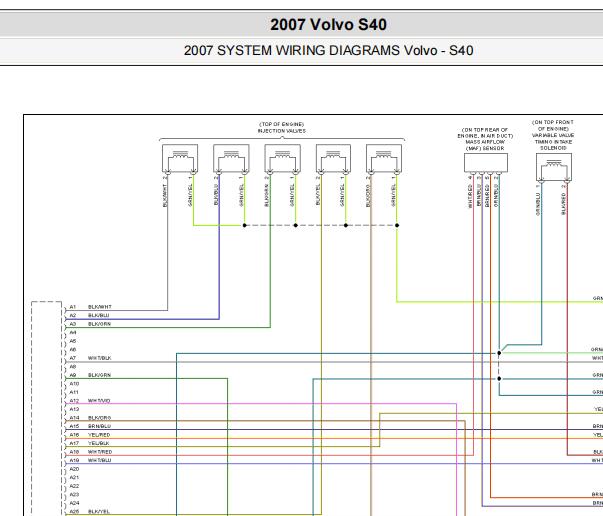Select connector pin label A12
The image size is (603, 516).
click(x=74, y=401)
